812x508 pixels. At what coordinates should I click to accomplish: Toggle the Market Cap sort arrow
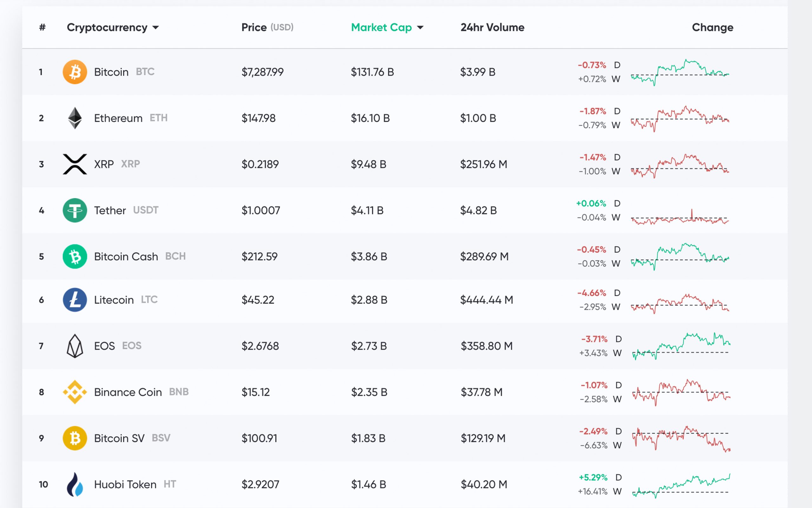(x=420, y=28)
